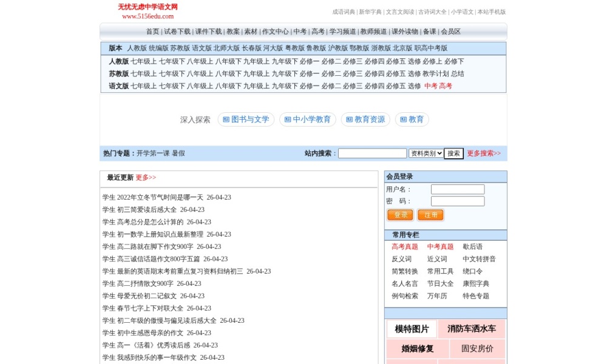
Task: Focus the 站内搜索 text field
Action: [373, 153]
